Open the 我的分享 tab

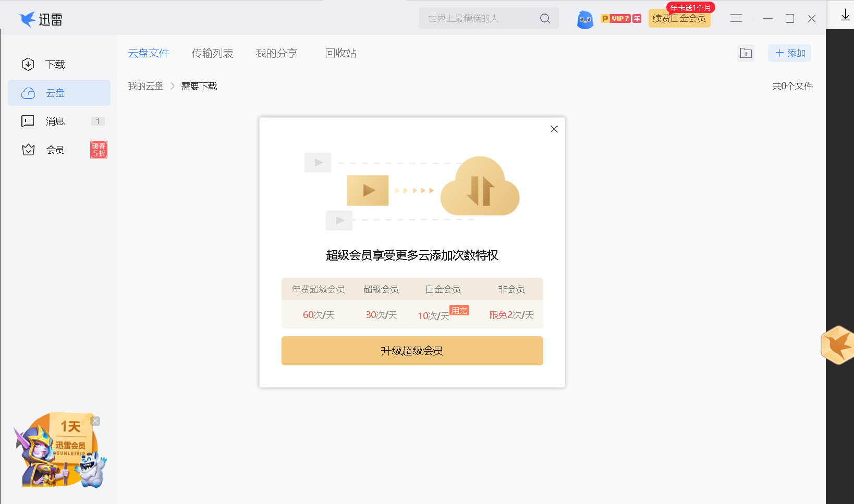(x=276, y=53)
